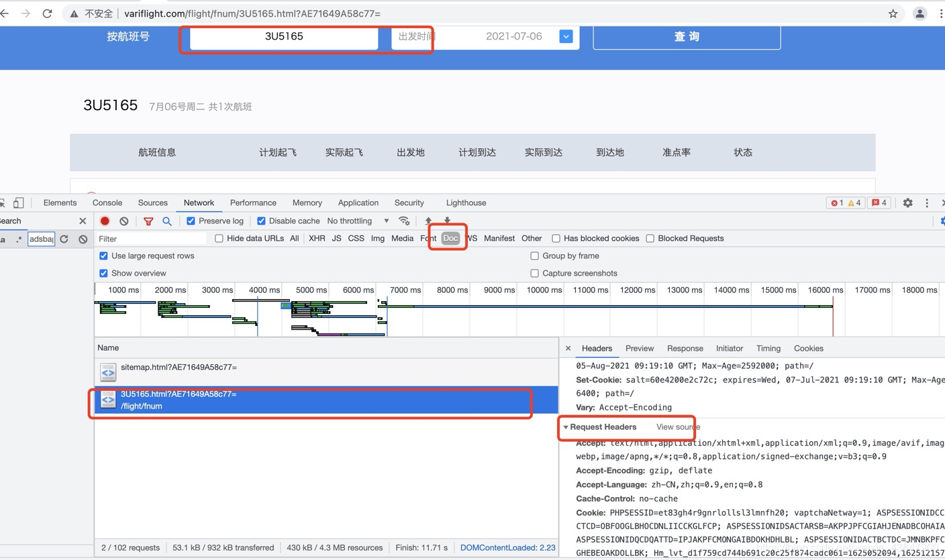The width and height of the screenshot is (945, 560).
Task: Toggle Disable cache checkbox
Action: (261, 221)
